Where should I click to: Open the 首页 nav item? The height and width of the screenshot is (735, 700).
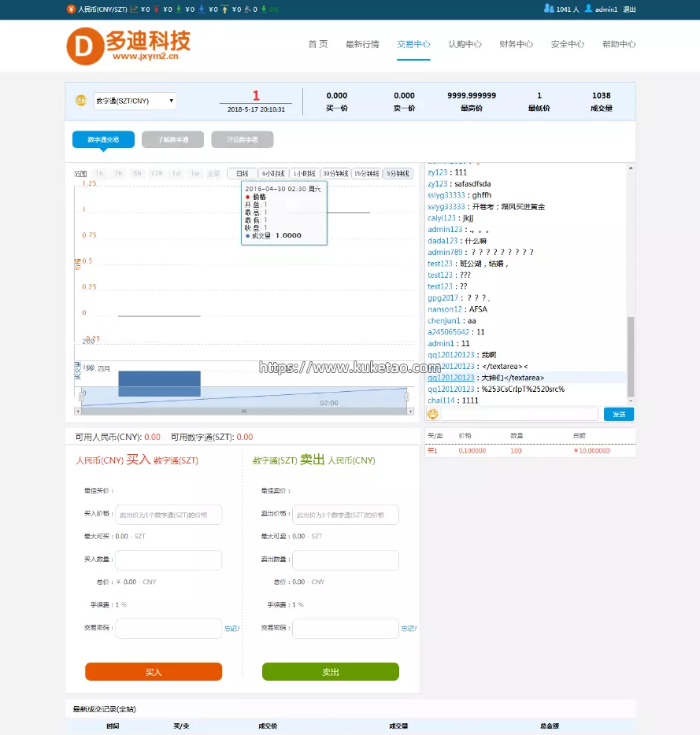[317, 44]
